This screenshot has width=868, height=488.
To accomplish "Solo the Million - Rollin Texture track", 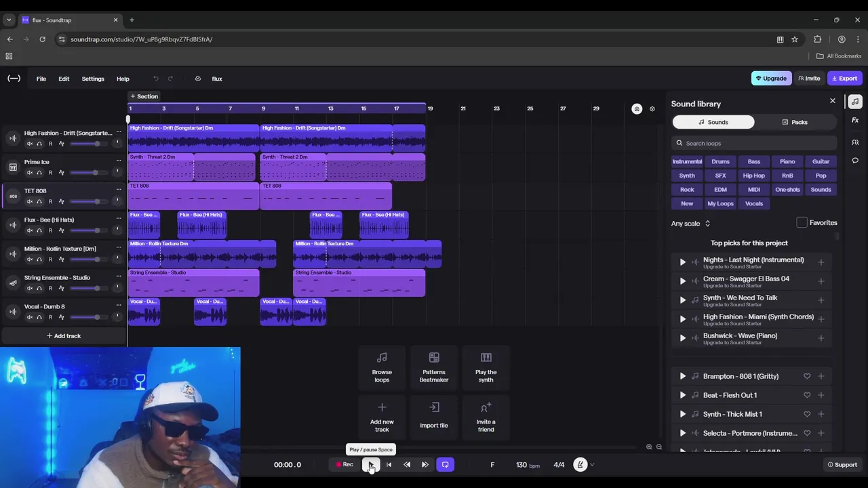I will point(39,260).
